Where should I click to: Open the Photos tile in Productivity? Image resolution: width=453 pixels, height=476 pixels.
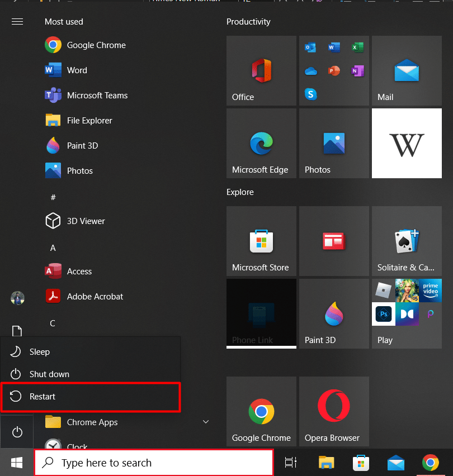(x=334, y=143)
